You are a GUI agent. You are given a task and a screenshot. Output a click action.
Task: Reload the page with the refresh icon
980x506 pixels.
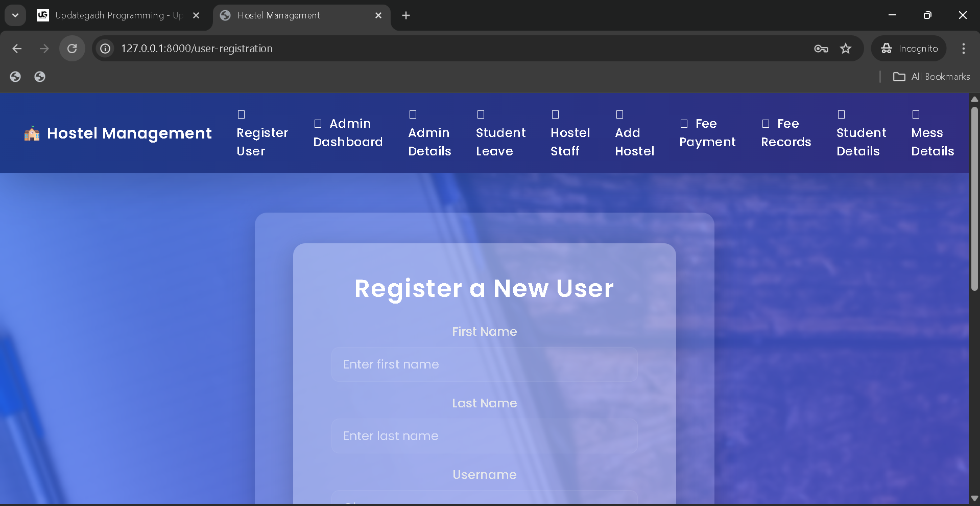click(72, 49)
